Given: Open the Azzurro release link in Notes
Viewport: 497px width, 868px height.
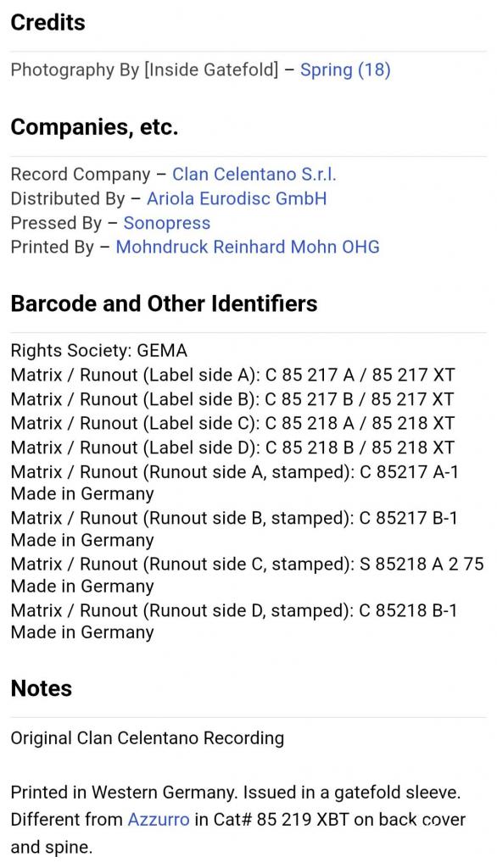Looking at the screenshot, I should (159, 820).
